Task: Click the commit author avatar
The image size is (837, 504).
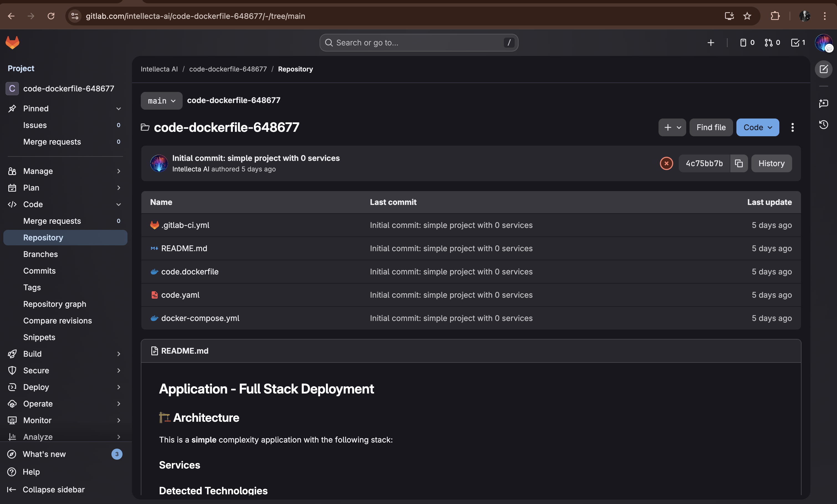Action: 159,164
